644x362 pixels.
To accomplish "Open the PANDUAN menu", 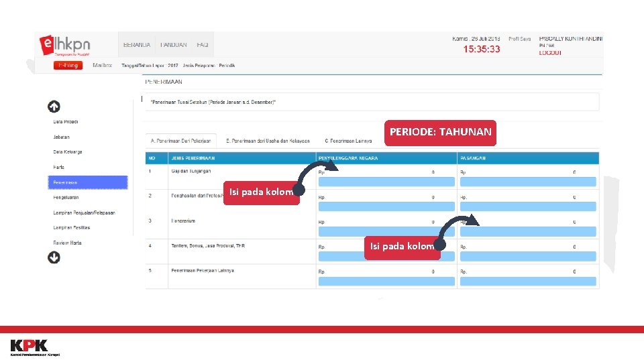I will pos(173,45).
